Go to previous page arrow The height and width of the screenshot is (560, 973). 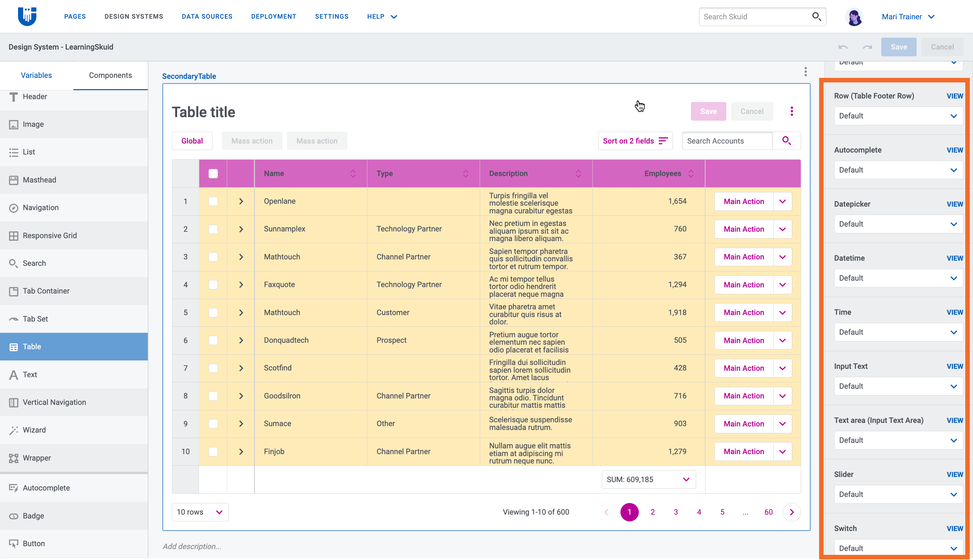pyautogui.click(x=606, y=512)
